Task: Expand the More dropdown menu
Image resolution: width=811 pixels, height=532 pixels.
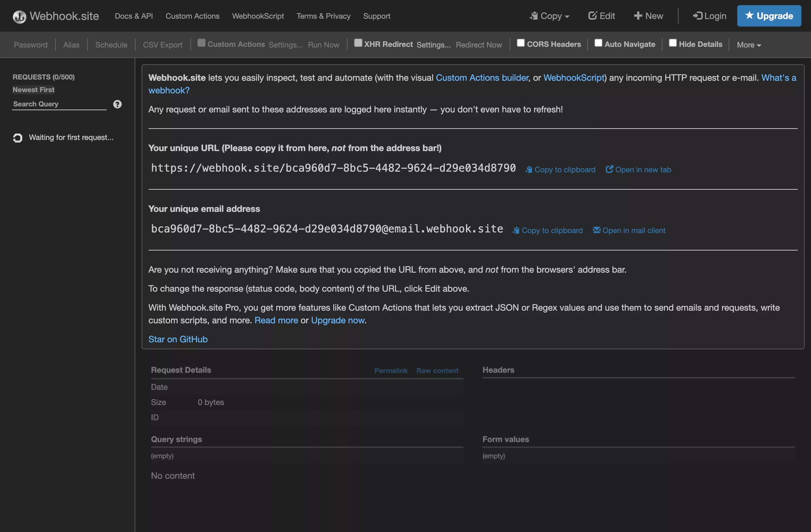Action: pos(747,45)
